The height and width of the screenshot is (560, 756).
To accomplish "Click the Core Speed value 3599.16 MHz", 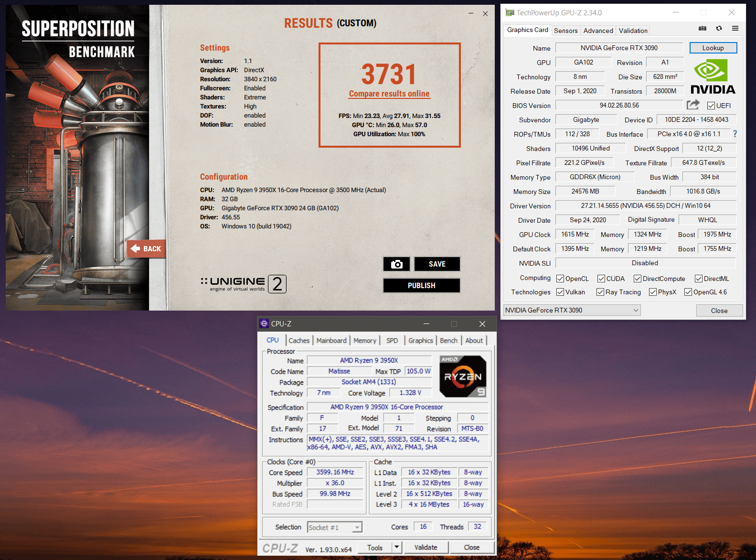I will tap(335, 472).
